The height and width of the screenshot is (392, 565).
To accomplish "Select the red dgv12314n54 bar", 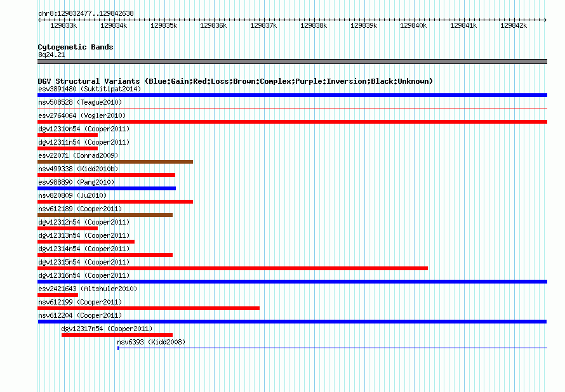I will pos(105,255).
